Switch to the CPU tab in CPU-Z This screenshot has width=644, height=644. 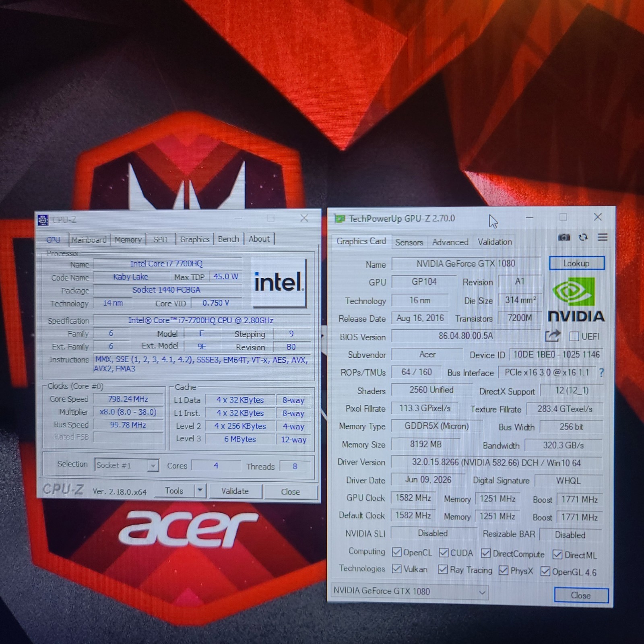(x=53, y=239)
